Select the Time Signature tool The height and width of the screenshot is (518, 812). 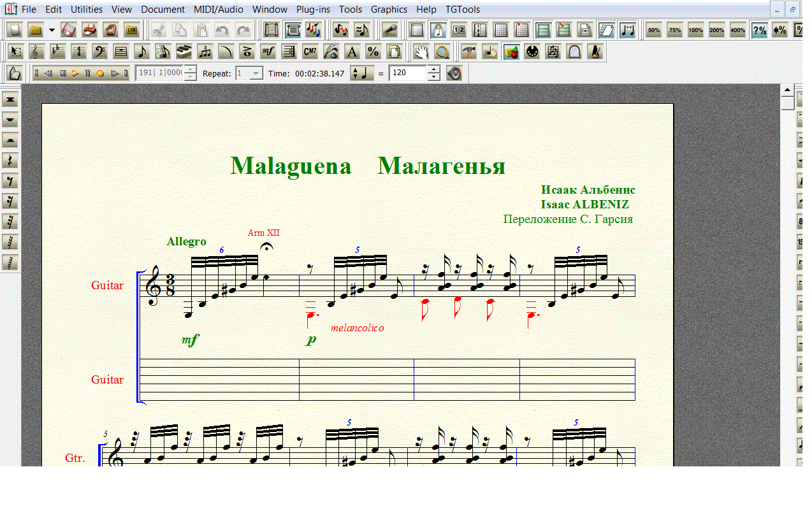[79, 52]
